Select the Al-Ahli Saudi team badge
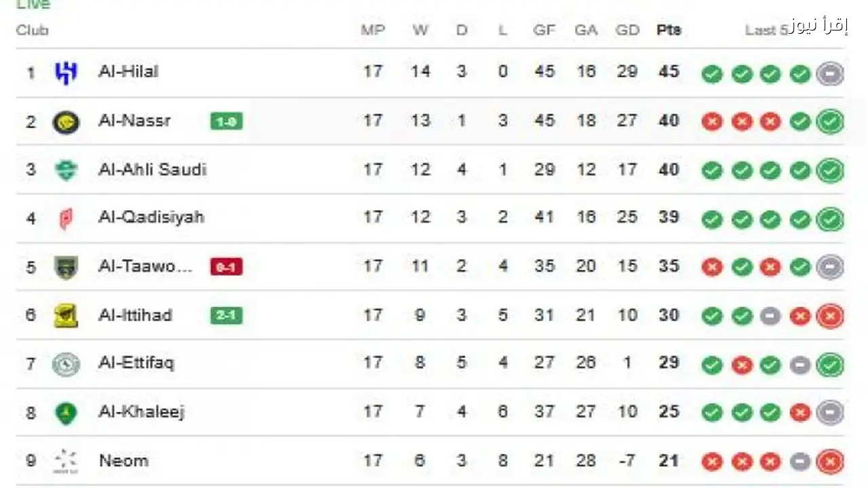Viewport: 868px width, 488px height. (66, 170)
